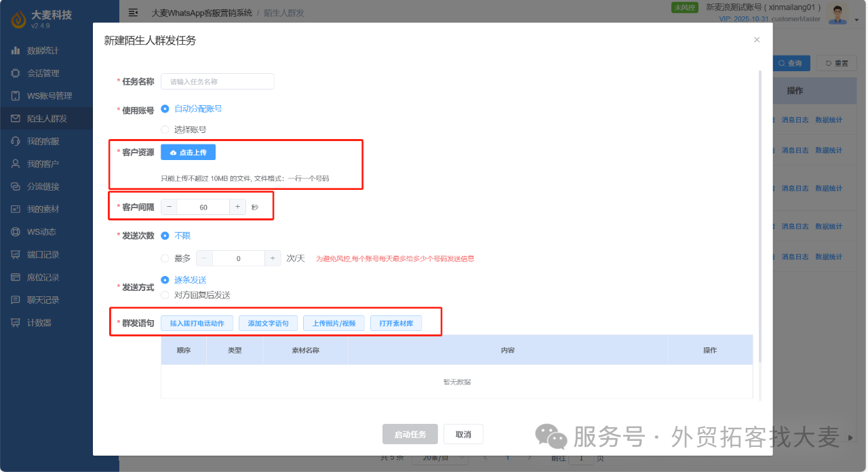Open 我的客户 via its person icon
868x472 pixels.
16,164
